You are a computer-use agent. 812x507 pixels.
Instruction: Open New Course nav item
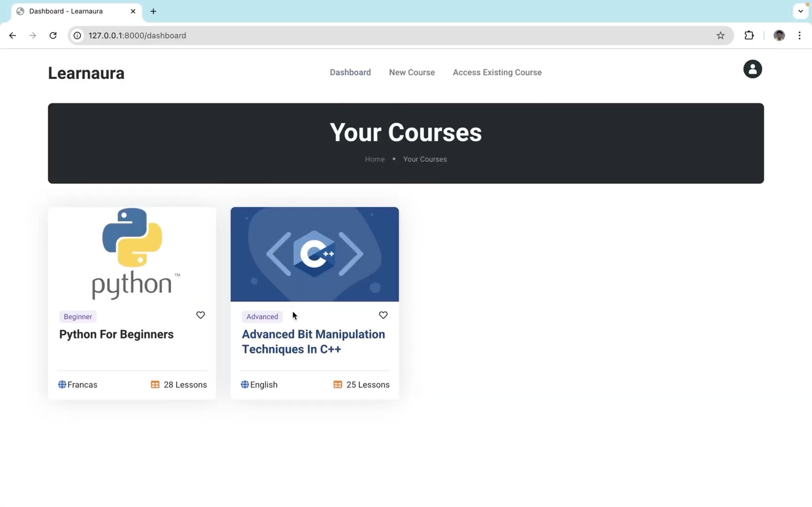412,72
